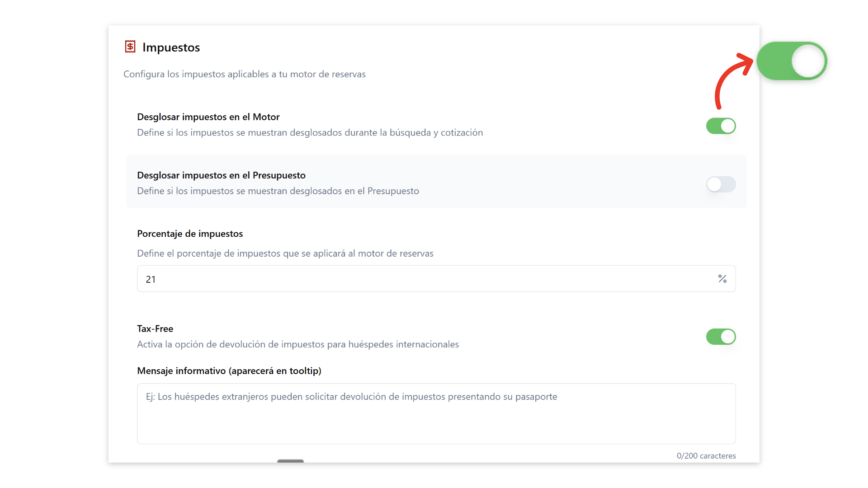
Task: Click the 'Porcentaje de impuestos' label
Action: point(190,234)
